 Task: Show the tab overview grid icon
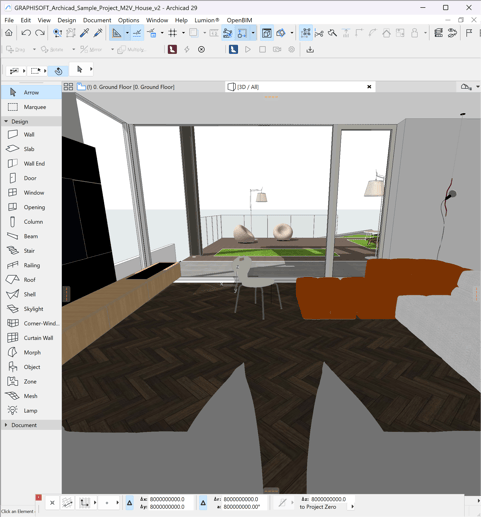click(x=68, y=87)
